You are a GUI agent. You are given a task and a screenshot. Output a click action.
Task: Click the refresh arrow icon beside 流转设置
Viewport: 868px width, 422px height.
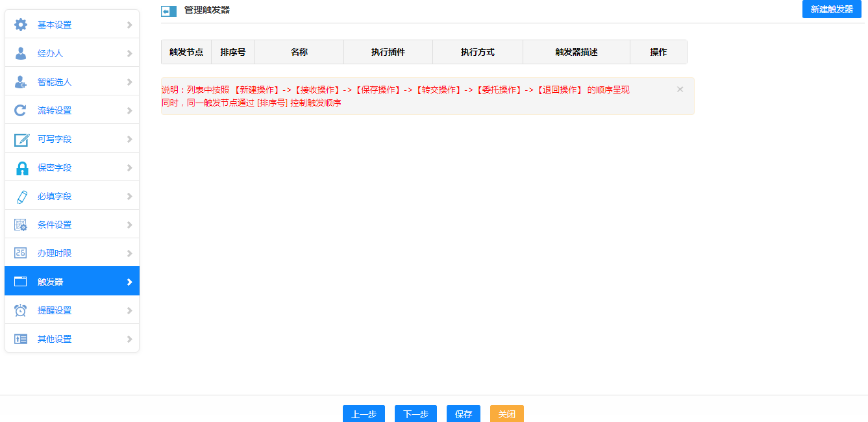[21, 110]
